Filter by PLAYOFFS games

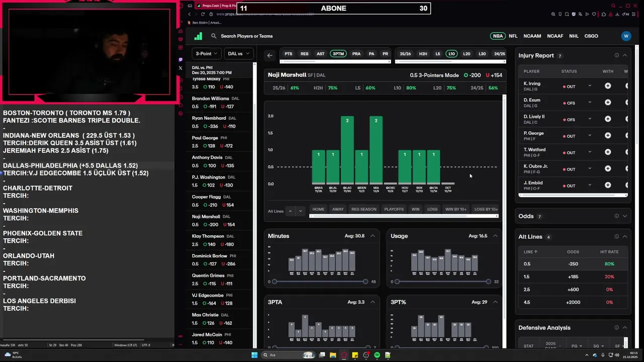pyautogui.click(x=394, y=209)
